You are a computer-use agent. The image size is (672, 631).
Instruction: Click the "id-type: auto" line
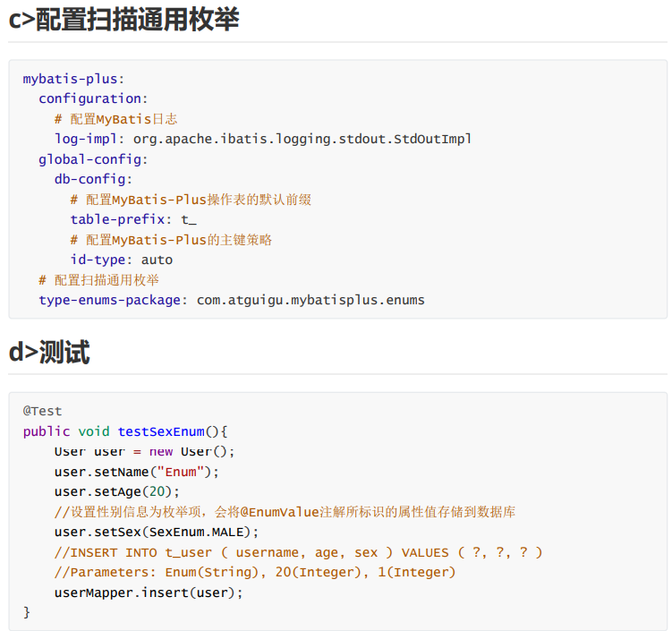(x=122, y=260)
